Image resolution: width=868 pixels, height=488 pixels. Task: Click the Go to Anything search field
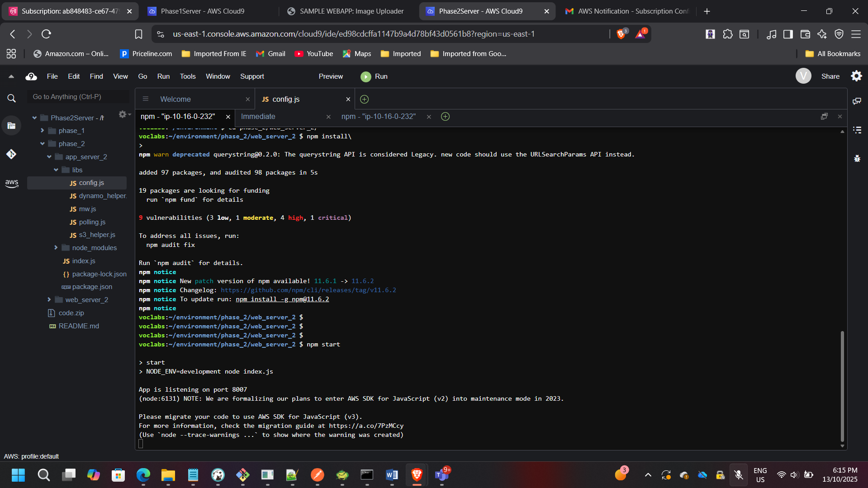coord(78,97)
